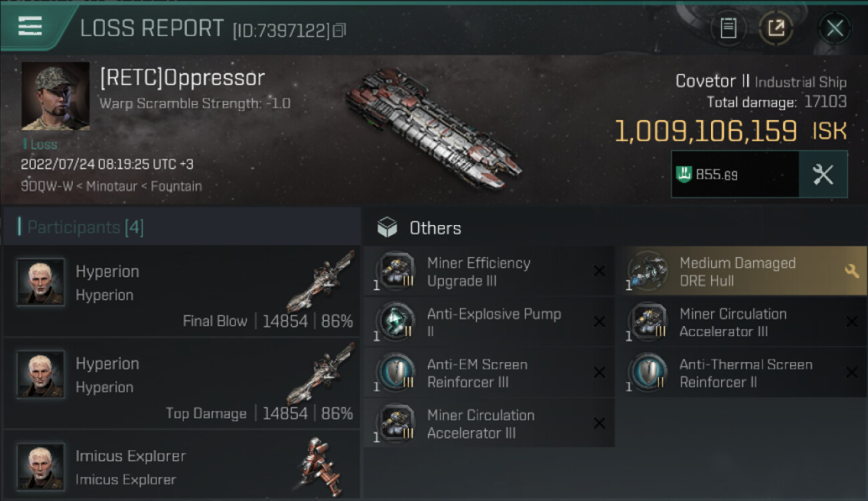Open the fitting wrench tool button
The image size is (868, 501).
[823, 174]
